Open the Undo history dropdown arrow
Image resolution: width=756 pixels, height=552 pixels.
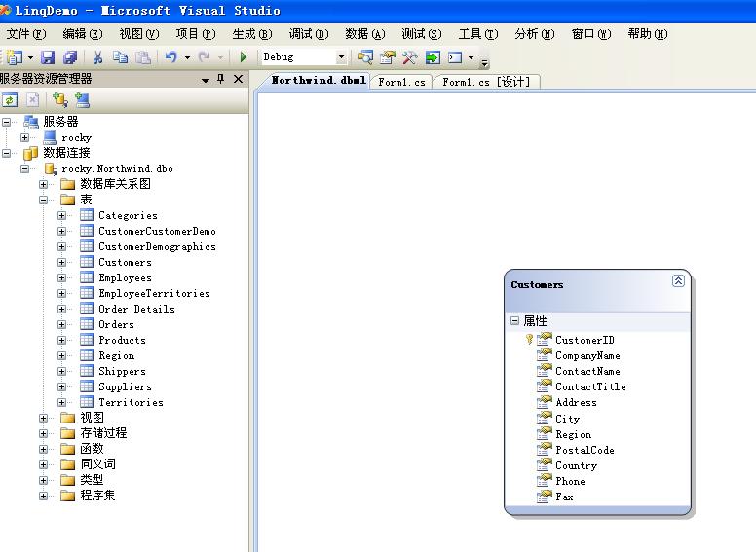187,57
